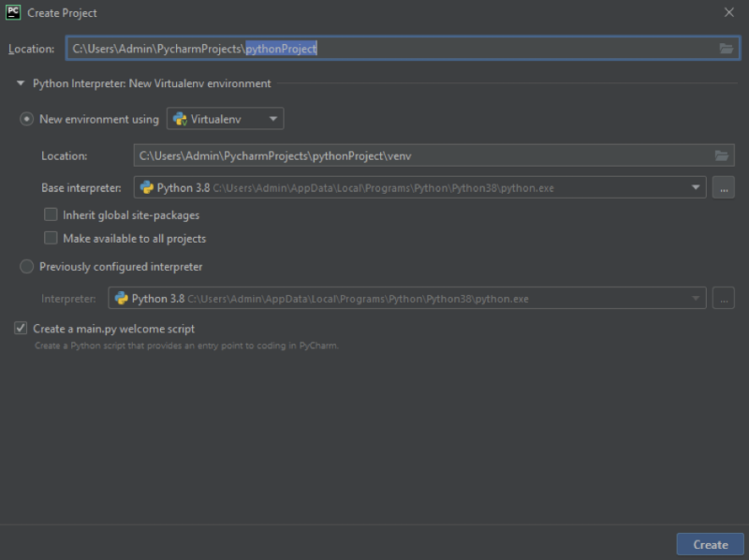
Task: Click the Virtualenv Python icon in the combo box
Action: click(180, 119)
